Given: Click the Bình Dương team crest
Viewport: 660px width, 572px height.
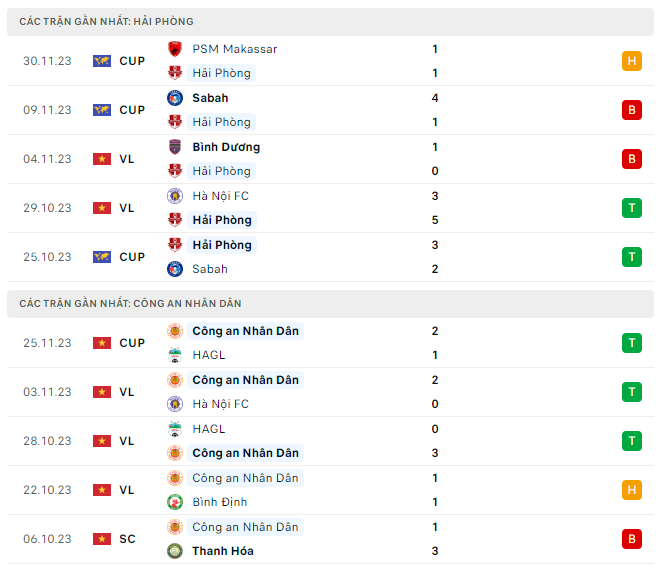Looking at the screenshot, I should tap(175, 147).
